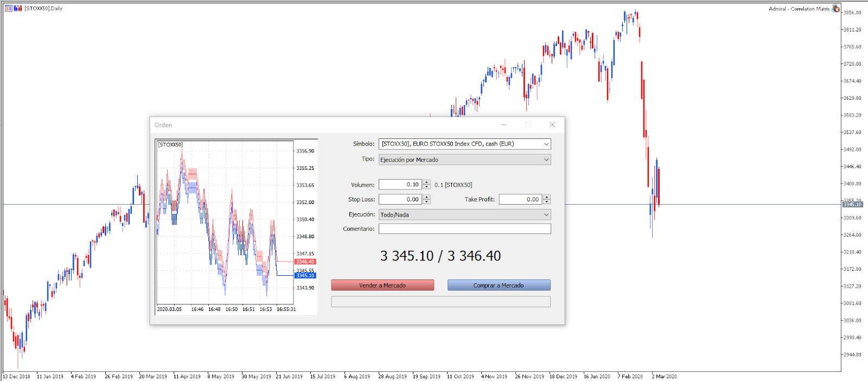Click the 3856.80 price axis label
Viewport: 868px width, 381px height.
pos(852,12)
